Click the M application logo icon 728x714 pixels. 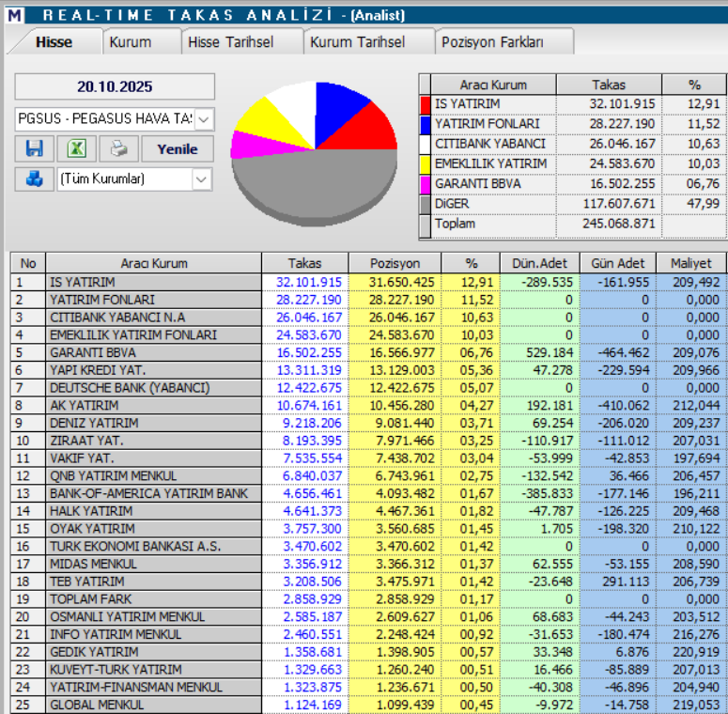[14, 15]
